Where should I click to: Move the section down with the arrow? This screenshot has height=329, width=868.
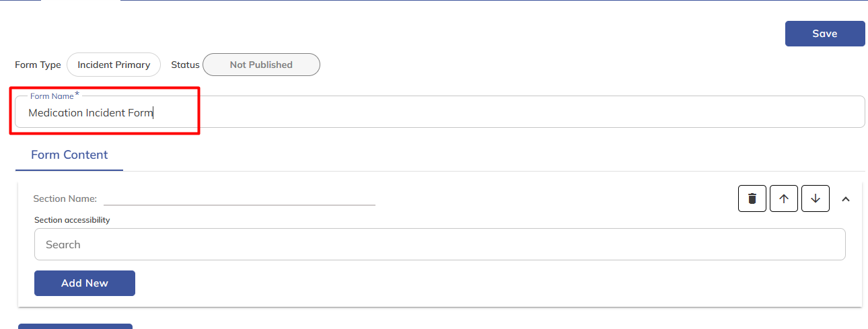[816, 198]
